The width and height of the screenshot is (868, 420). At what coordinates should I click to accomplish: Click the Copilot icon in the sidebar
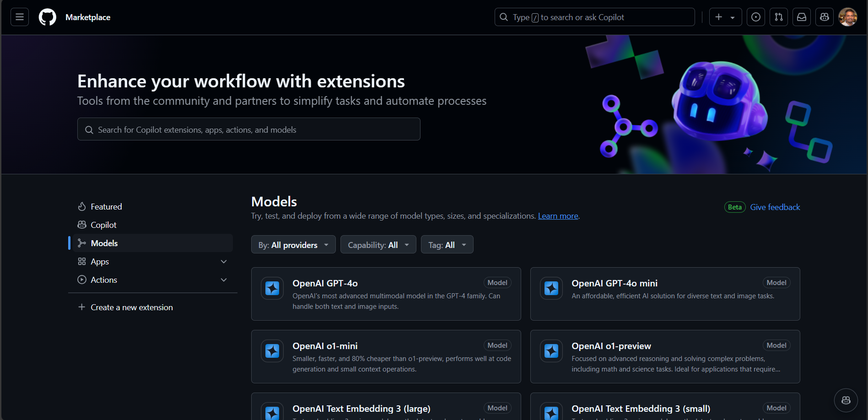(82, 225)
